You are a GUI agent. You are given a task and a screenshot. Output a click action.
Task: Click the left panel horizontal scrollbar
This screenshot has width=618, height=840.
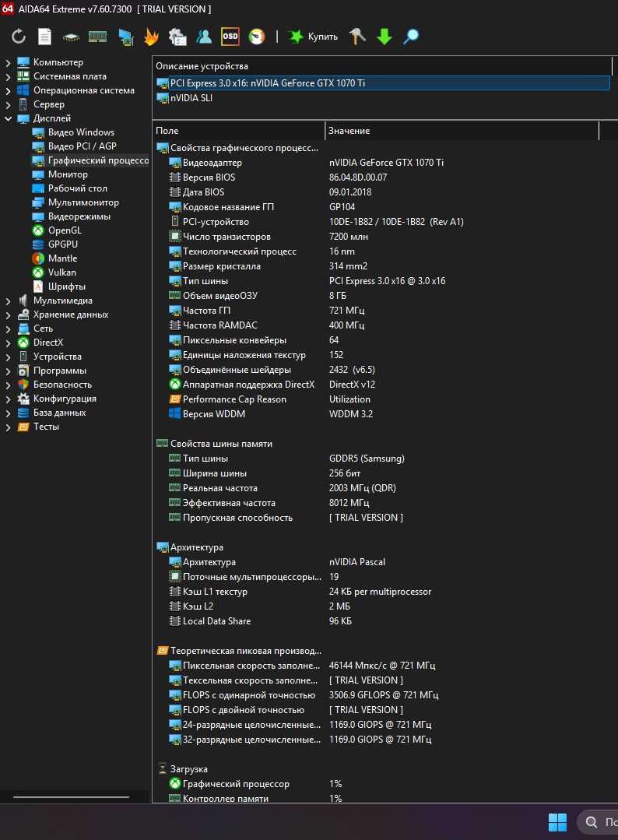click(x=72, y=797)
